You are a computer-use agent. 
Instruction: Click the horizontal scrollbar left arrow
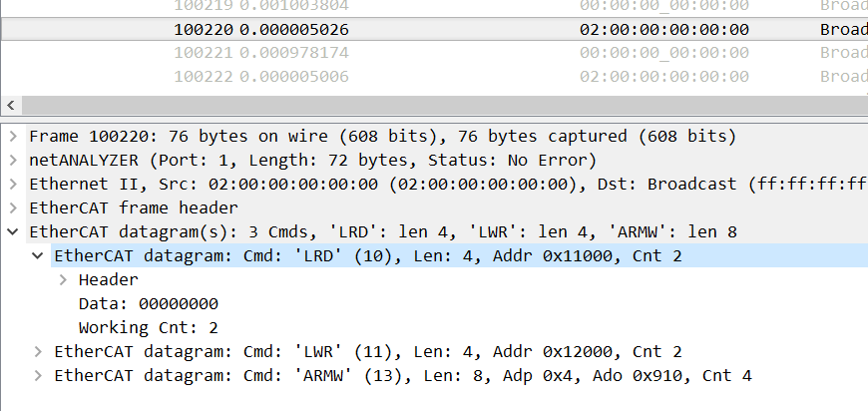pos(11,105)
